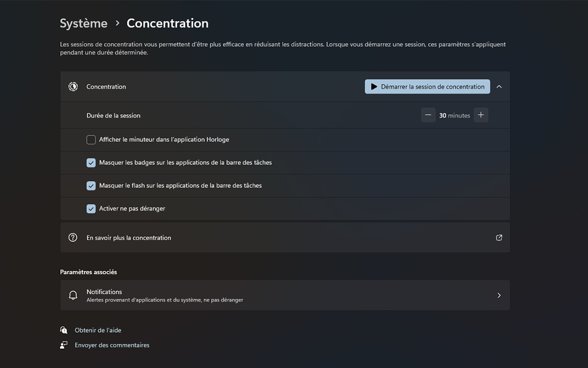
Task: Click the external link icon for En savoir plus
Action: tap(499, 237)
